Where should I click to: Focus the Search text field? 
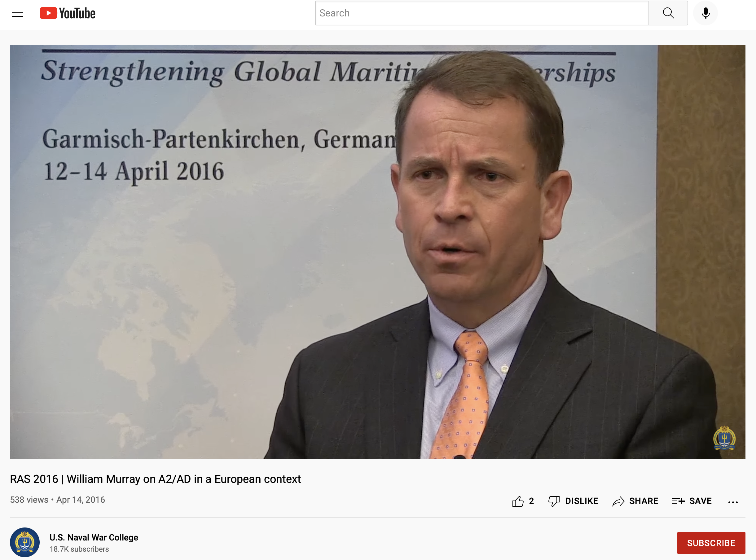click(482, 13)
